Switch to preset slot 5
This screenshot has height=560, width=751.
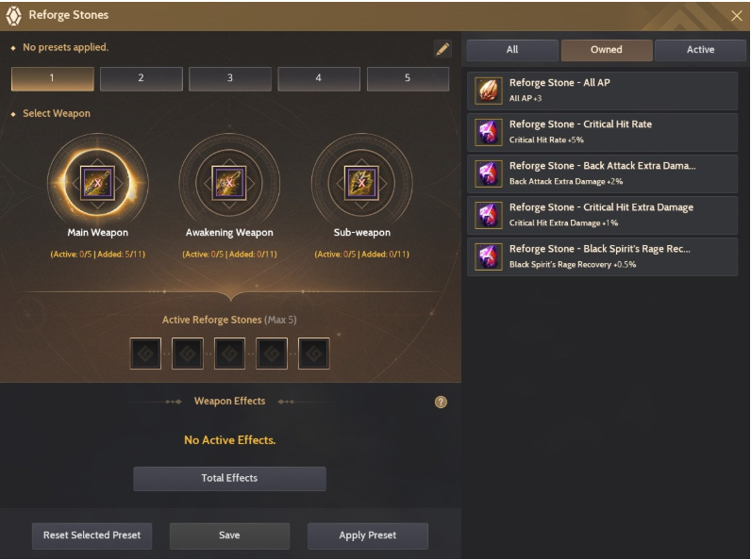point(408,78)
